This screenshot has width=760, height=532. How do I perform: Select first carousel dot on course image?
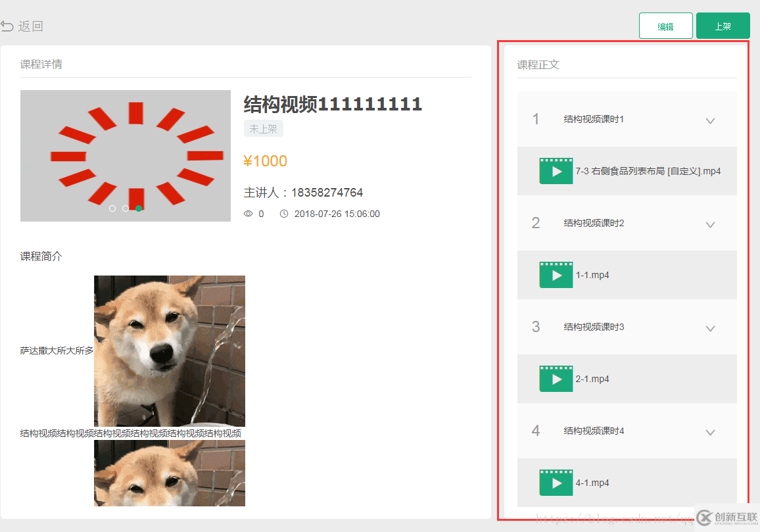coord(112,208)
